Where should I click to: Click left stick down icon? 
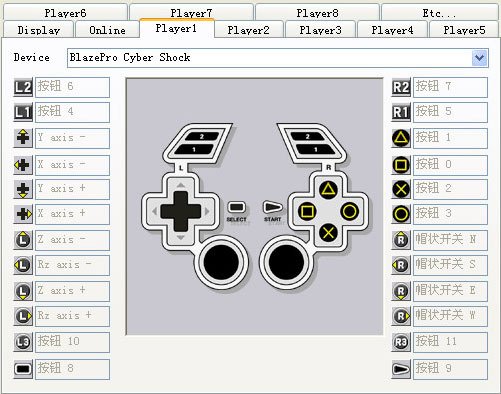click(x=23, y=291)
